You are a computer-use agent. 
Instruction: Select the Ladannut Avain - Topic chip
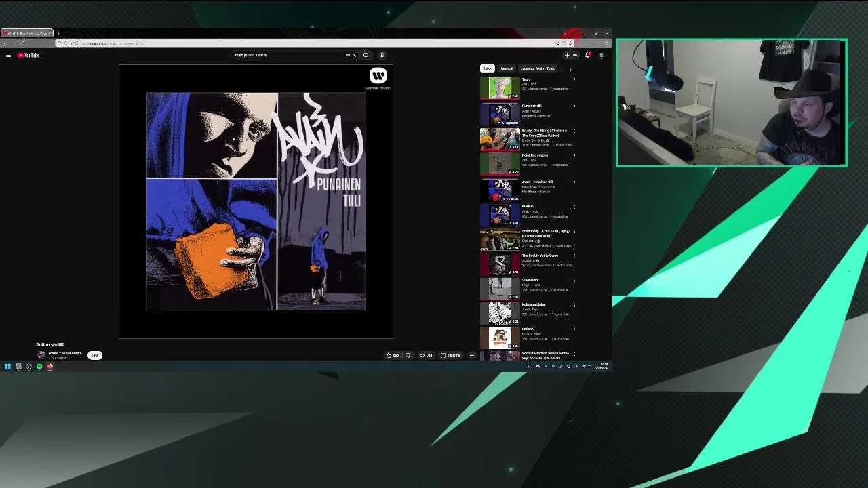coord(537,68)
